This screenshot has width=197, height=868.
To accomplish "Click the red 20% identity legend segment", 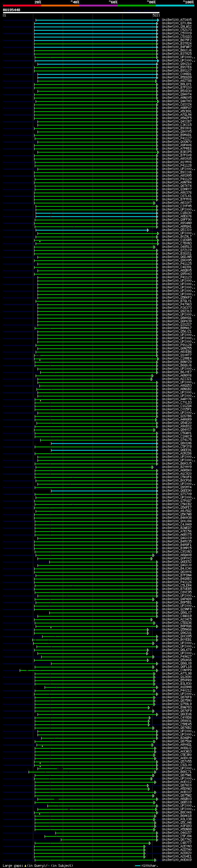I will point(22,6).
